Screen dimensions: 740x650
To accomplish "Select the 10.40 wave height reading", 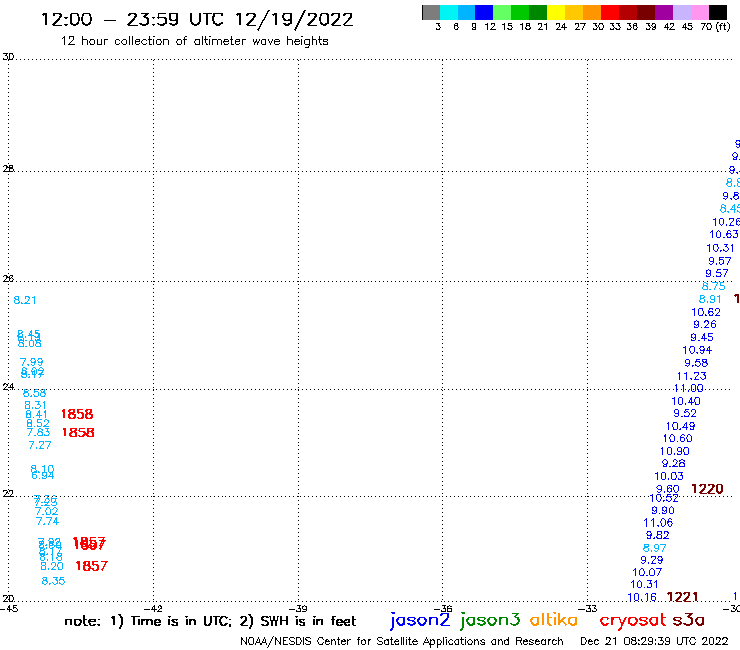I will point(686,401).
